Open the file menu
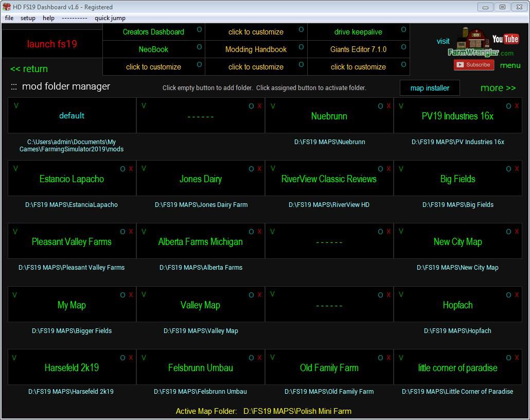 coord(9,18)
